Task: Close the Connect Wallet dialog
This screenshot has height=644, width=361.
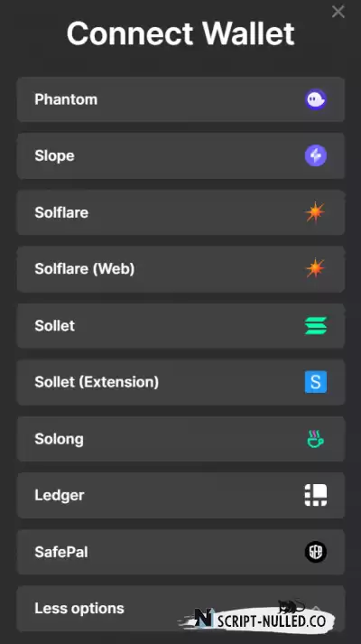Action: [x=338, y=12]
